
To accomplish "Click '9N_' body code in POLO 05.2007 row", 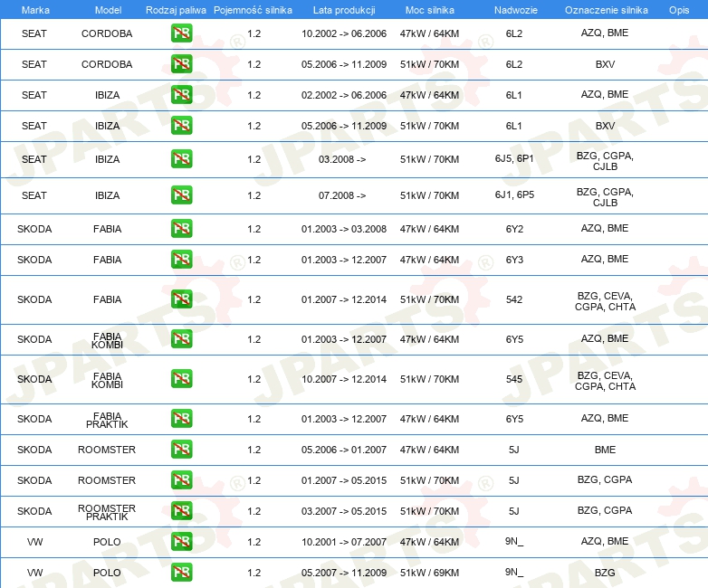I will tap(514, 573).
